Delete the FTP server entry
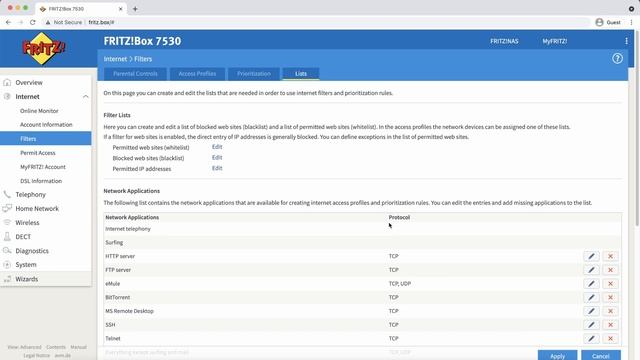 tap(610, 270)
